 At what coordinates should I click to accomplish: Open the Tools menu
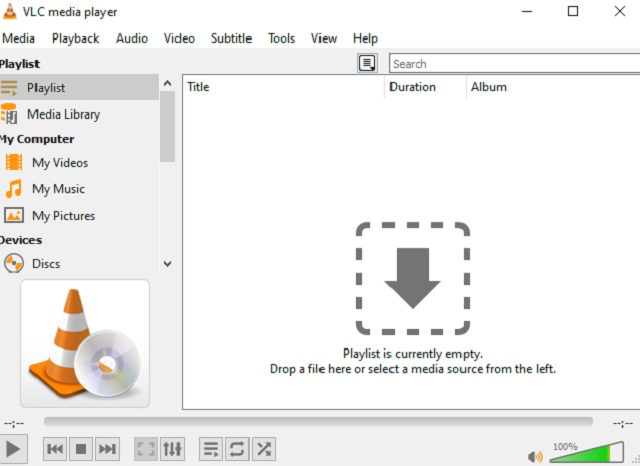coord(282,38)
